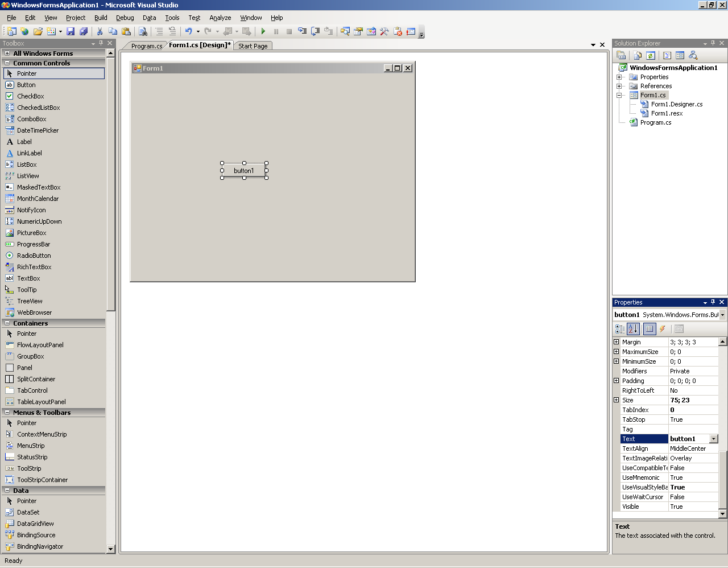Expand the References node in Solution Explorer
The image size is (728, 568).
click(619, 86)
